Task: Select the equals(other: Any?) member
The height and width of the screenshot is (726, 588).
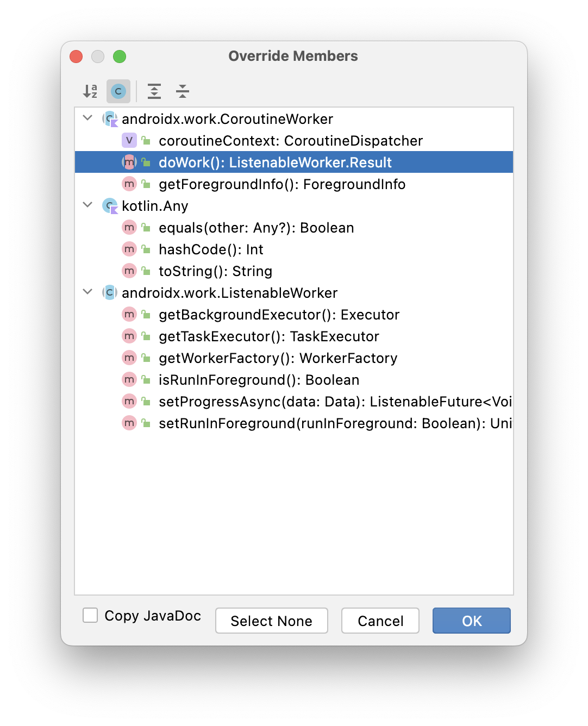Action: tap(256, 227)
